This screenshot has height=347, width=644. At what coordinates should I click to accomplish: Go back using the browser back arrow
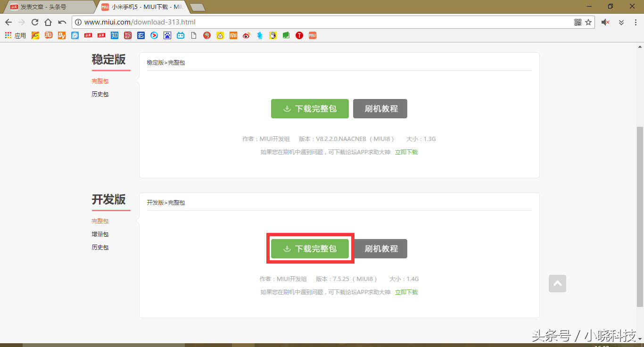(8, 22)
